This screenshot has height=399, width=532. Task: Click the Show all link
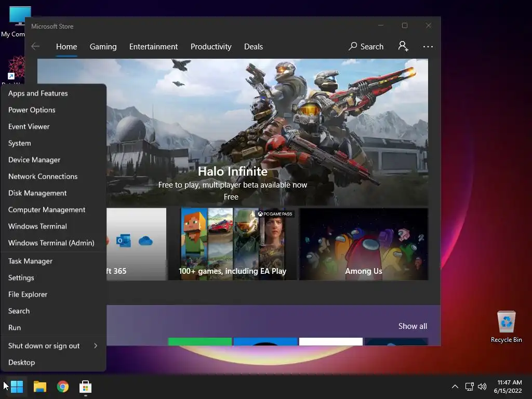(413, 326)
